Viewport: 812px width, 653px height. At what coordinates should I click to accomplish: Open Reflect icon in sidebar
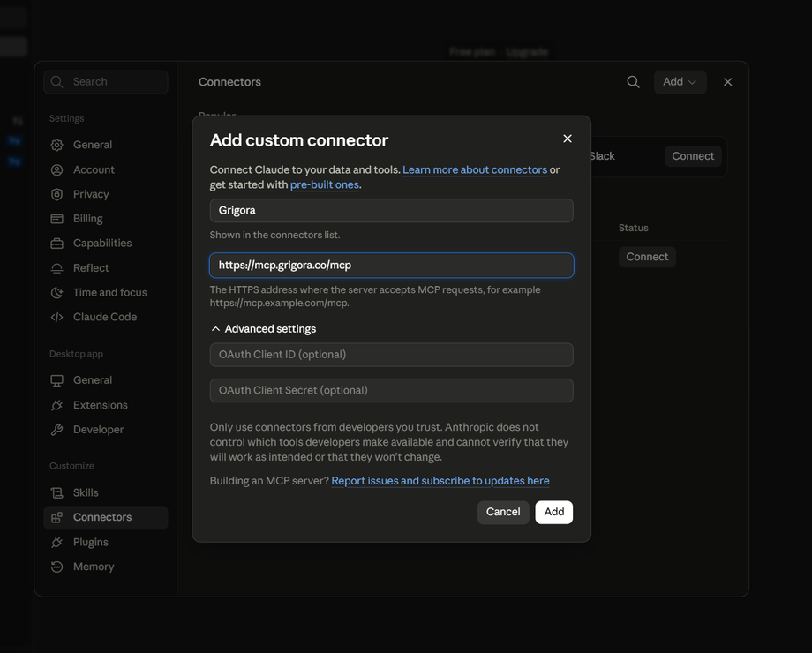pyautogui.click(x=57, y=268)
